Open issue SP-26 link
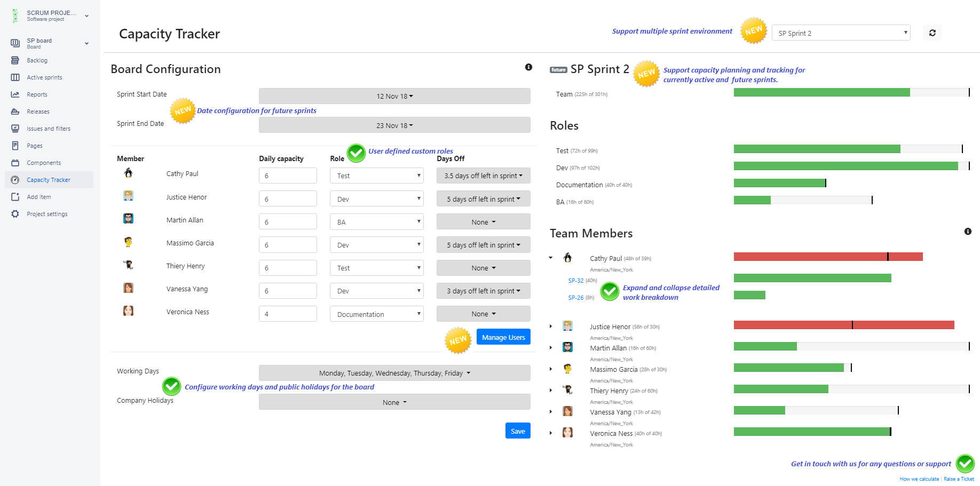The width and height of the screenshot is (980, 486). coord(576,297)
